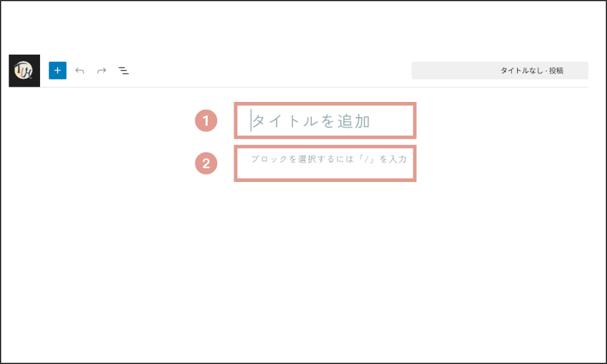The image size is (607, 364).
Task: Open the document overview list view icon
Action: (x=123, y=70)
